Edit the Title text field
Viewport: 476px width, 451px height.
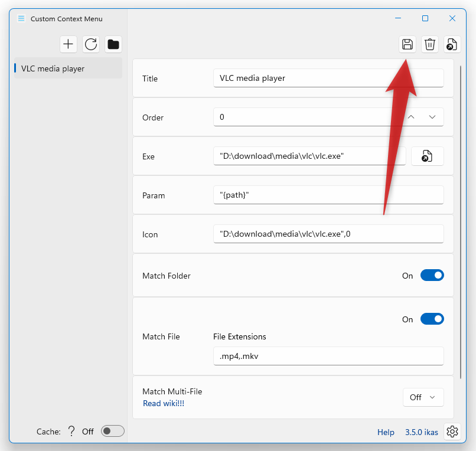tap(328, 78)
